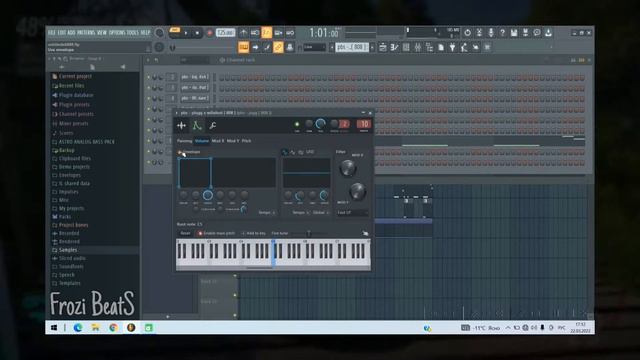Click the tempo display showing 125
640x360 pixels.
coord(225,33)
